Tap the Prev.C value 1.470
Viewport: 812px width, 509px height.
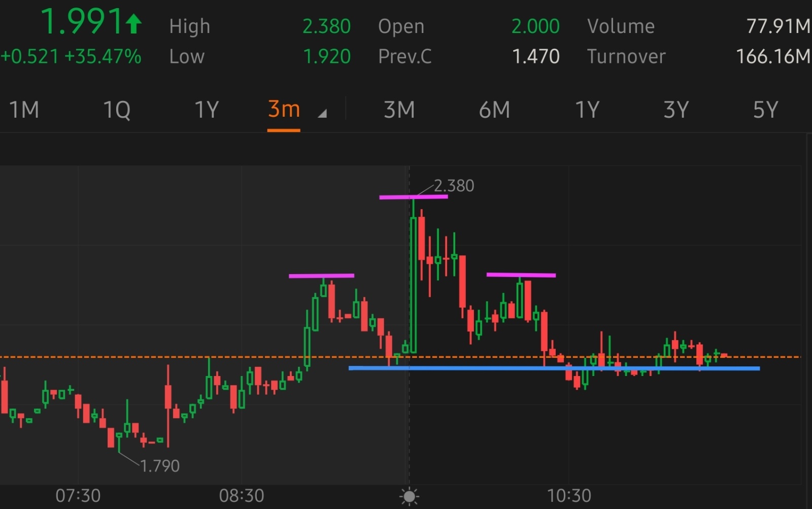[535, 56]
